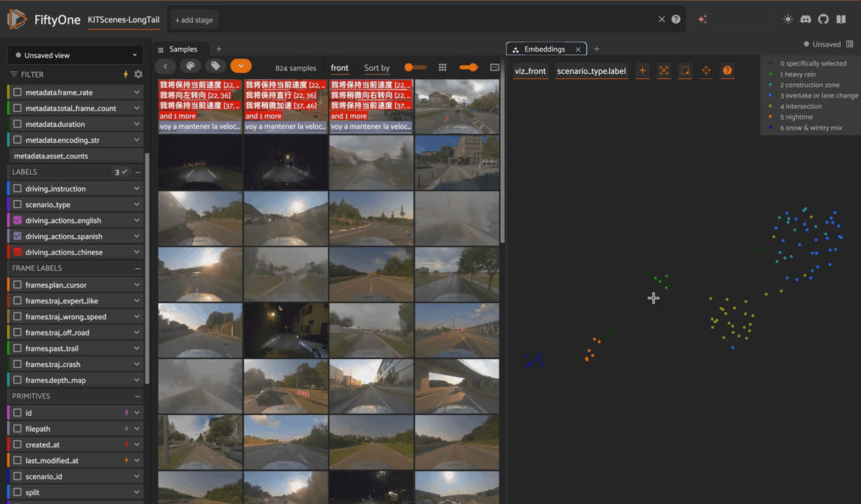The image size is (861, 504).
Task: Click the add stage button
Action: click(x=194, y=19)
